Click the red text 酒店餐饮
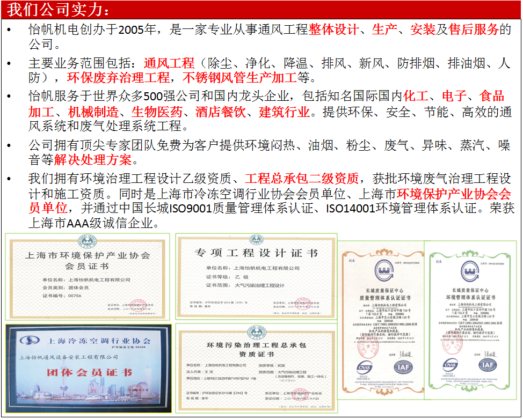523x420 pixels. tap(221, 112)
